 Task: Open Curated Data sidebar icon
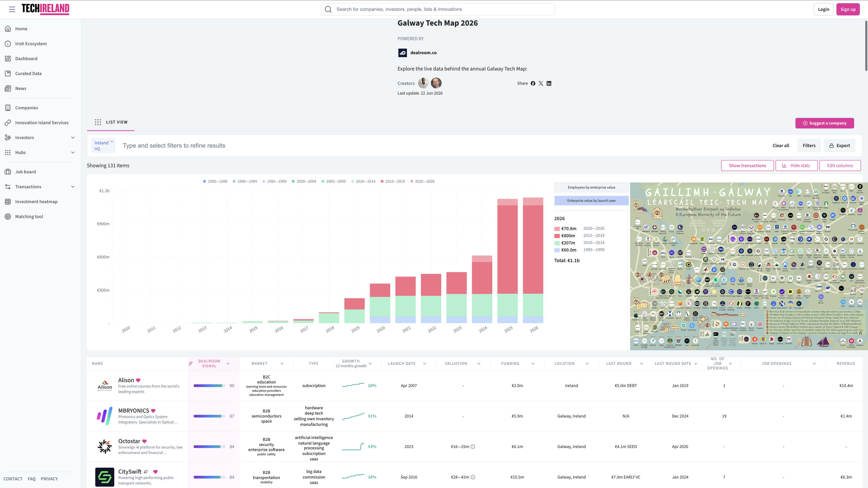[8, 73]
